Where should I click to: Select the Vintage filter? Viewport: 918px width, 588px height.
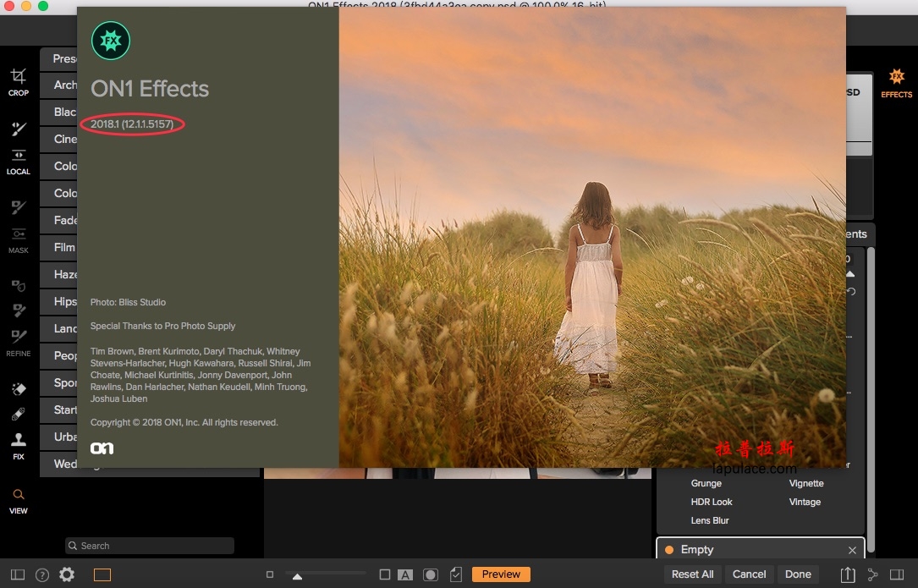tap(805, 502)
